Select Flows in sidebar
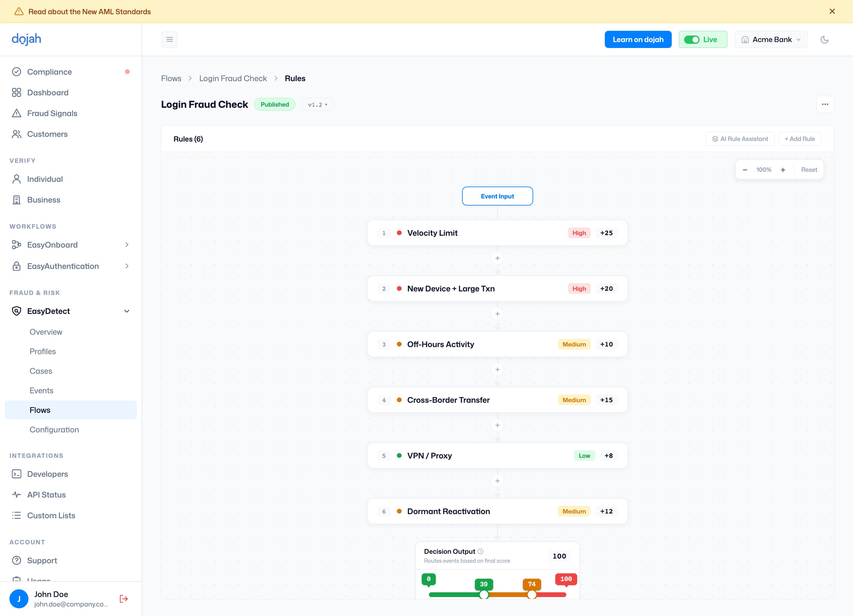Viewport: 853px width, 616px height. click(71, 410)
